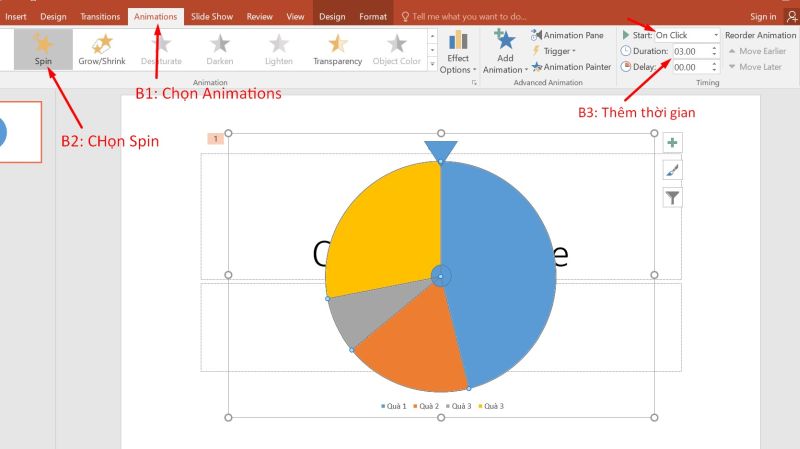Click the Chart Elements plus button
The width and height of the screenshot is (800, 449).
(673, 144)
